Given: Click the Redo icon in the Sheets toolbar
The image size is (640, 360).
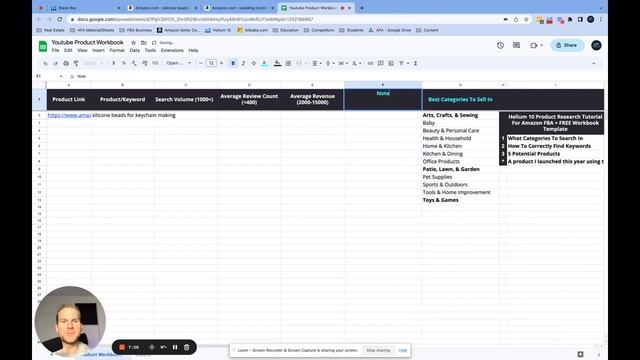Looking at the screenshot, I should pyautogui.click(x=56, y=63).
